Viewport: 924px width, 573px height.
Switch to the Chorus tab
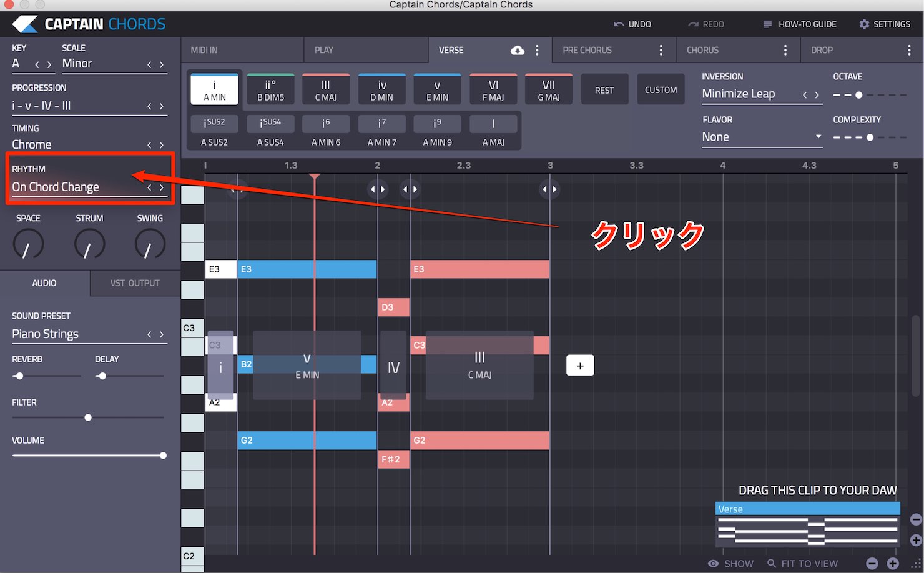[703, 50]
